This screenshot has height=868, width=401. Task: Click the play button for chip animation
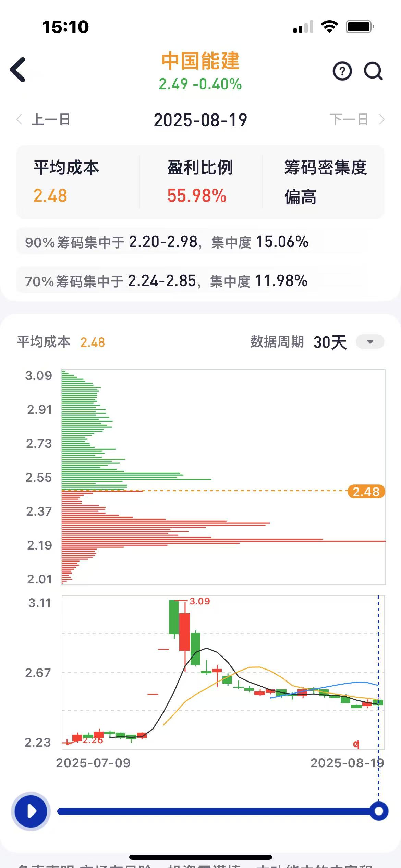click(x=31, y=811)
